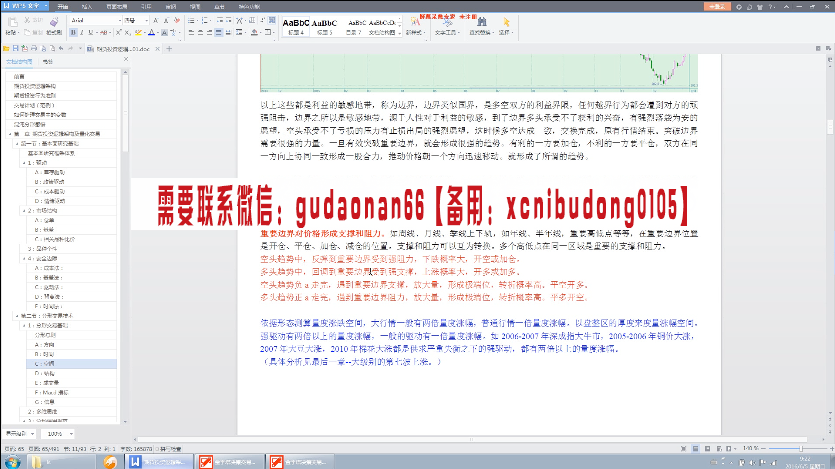Toggle Justify alignment button
The width and height of the screenshot is (835, 469).
(x=218, y=32)
